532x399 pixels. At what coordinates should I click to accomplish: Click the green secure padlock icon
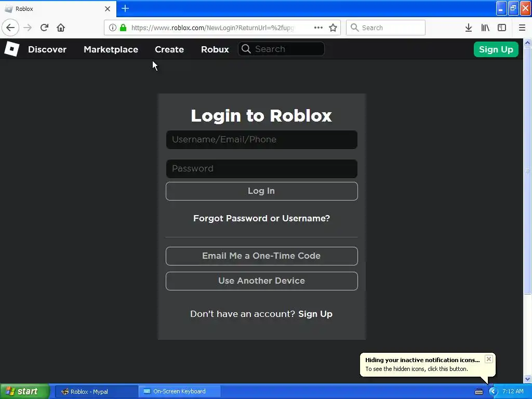tap(123, 28)
